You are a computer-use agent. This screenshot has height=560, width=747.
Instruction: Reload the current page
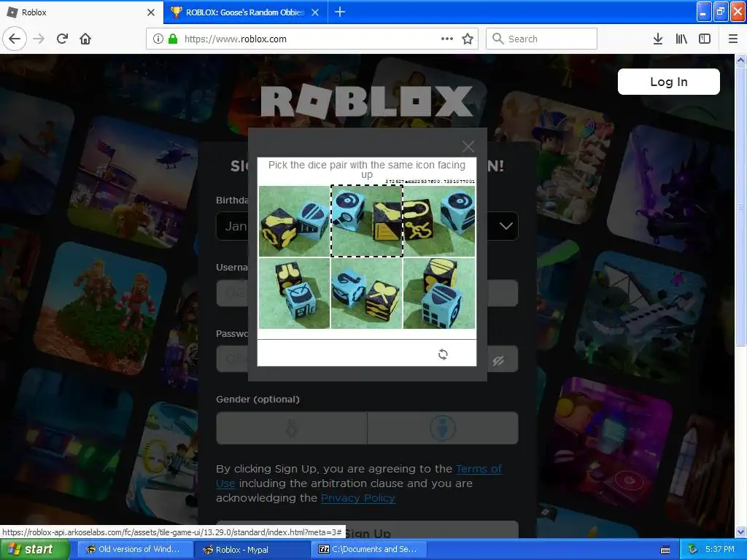(63, 39)
